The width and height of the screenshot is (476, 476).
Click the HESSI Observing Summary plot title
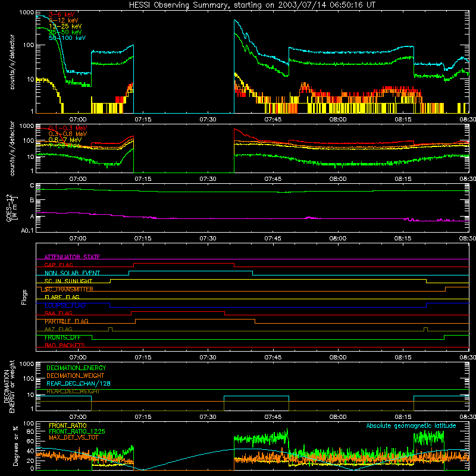pos(252,5)
